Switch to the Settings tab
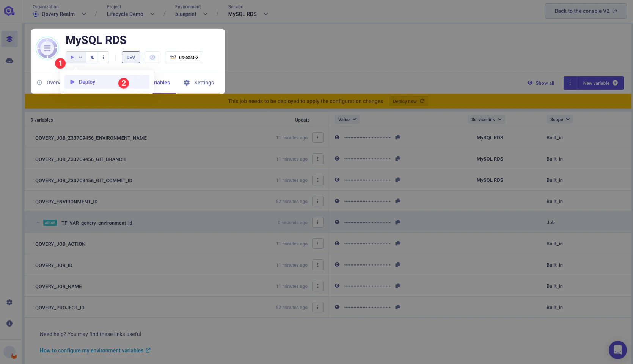 click(x=199, y=83)
